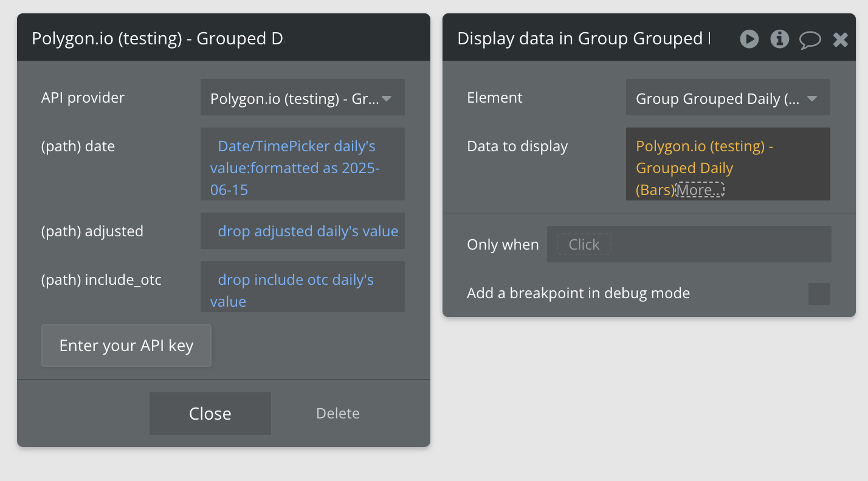The image size is (868, 481).
Task: Close the Display data panel with X
Action: tap(840, 40)
